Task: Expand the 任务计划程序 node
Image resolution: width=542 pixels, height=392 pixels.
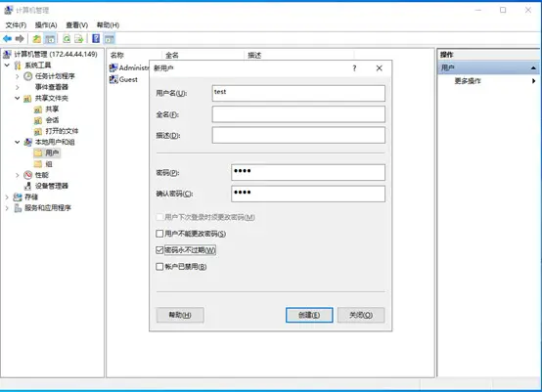Action: [x=18, y=76]
